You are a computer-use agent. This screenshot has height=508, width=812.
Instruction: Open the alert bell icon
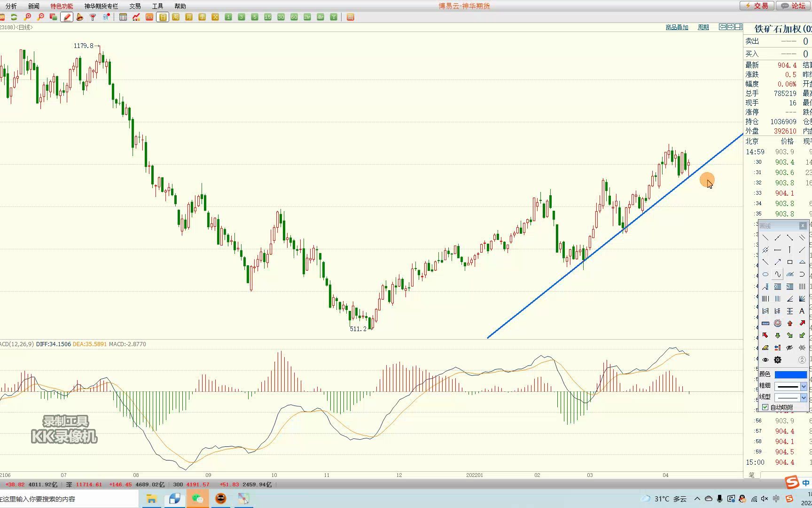point(80,17)
